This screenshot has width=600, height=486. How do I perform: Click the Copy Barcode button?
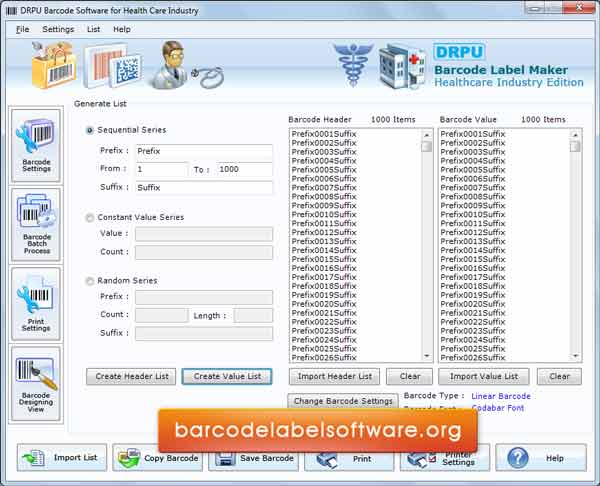tap(158, 458)
